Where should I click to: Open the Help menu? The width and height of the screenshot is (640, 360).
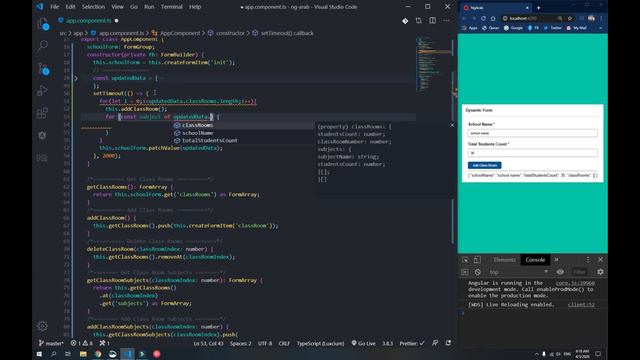coord(195,7)
